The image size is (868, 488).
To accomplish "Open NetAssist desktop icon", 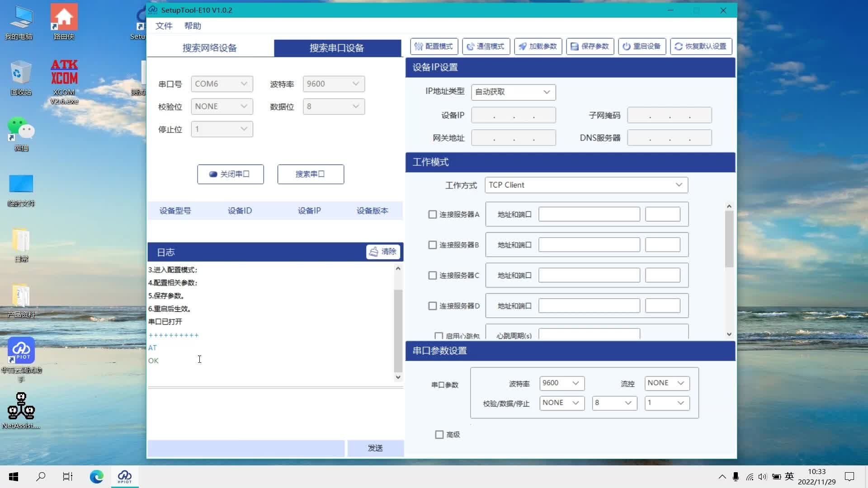I will point(21,410).
